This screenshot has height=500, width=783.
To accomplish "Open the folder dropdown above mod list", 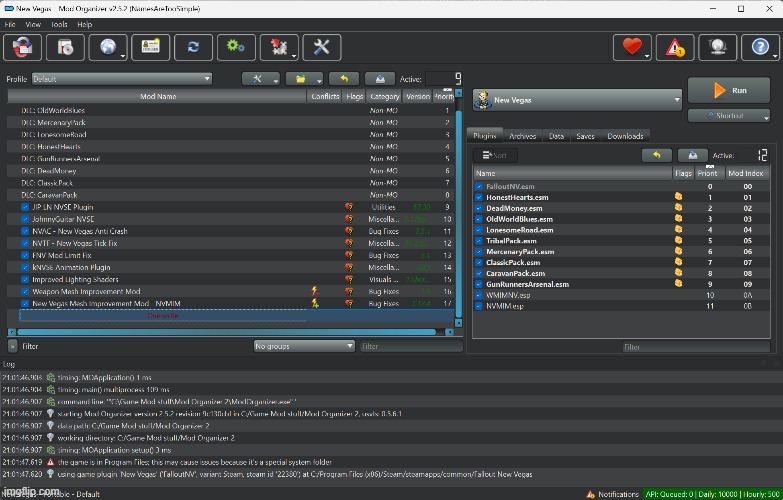I will pos(304,79).
